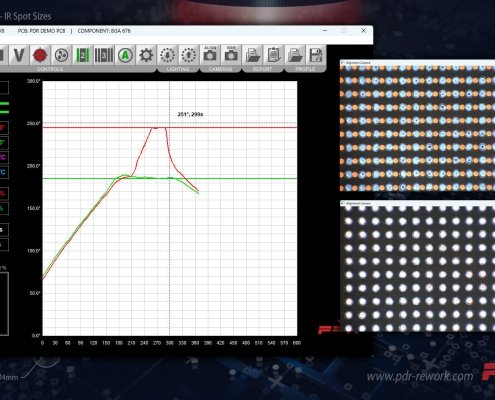The width and height of the screenshot is (495, 400).
Task: Select the 3-zone heater icon
Action: coord(104,55)
